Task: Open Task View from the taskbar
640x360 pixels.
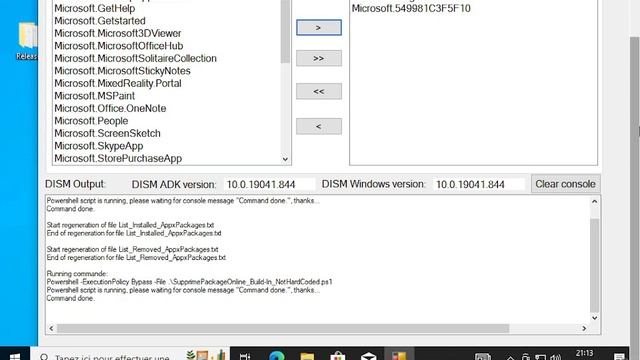Action: click(x=245, y=356)
